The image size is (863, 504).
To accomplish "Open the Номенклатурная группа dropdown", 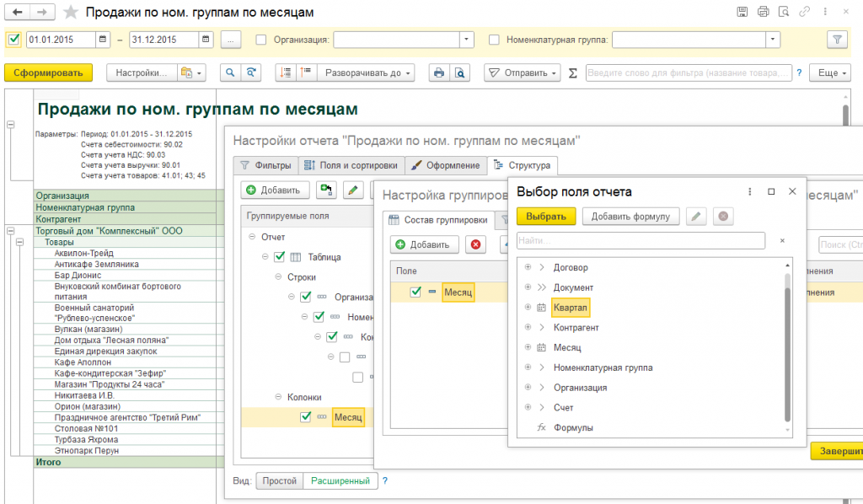I will coord(771,40).
